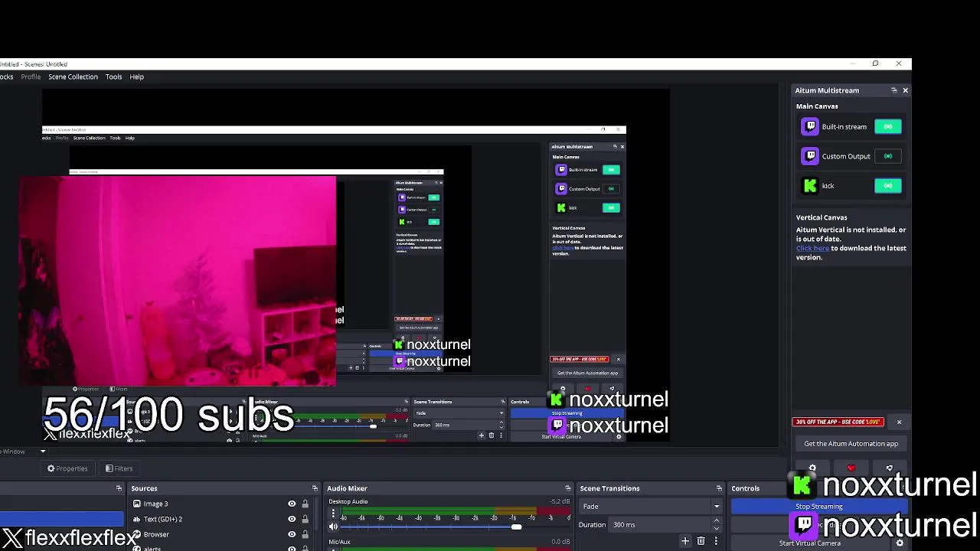
Task: Open Desktop Audio options menu (three dots)
Action: (x=333, y=514)
